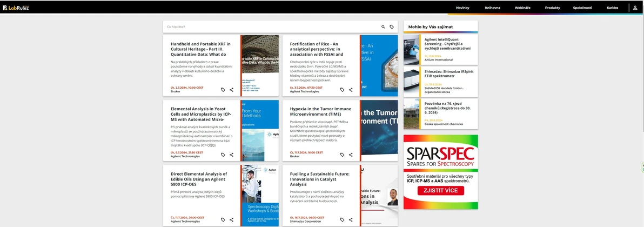Click the Edible Oils webinar thumbnail image
This screenshot has width=644, height=227.
point(260,196)
